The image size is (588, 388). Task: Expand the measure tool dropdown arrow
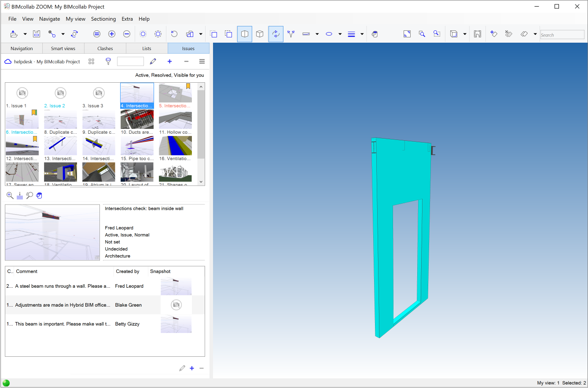tap(317, 34)
